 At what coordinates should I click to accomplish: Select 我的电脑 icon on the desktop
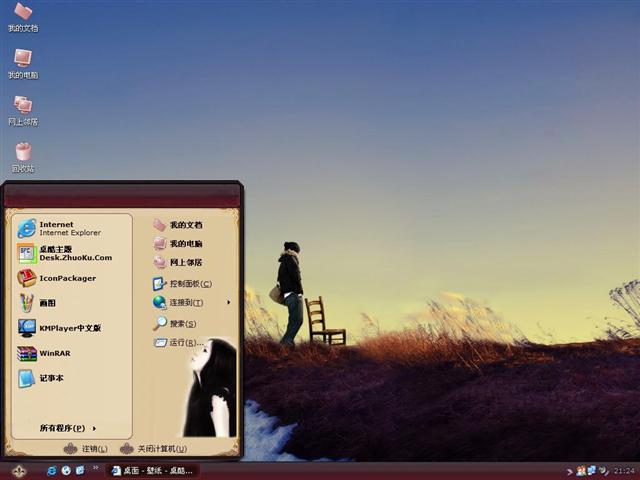pos(23,64)
